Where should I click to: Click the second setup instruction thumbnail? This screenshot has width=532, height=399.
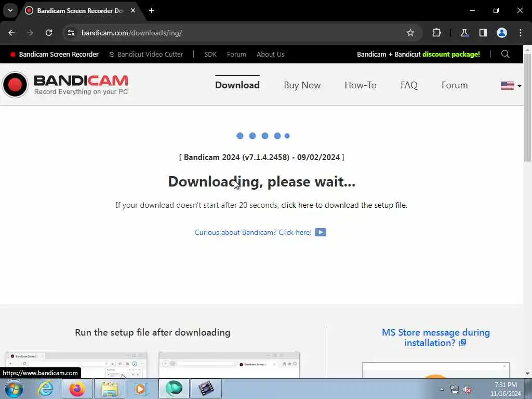pos(229,365)
